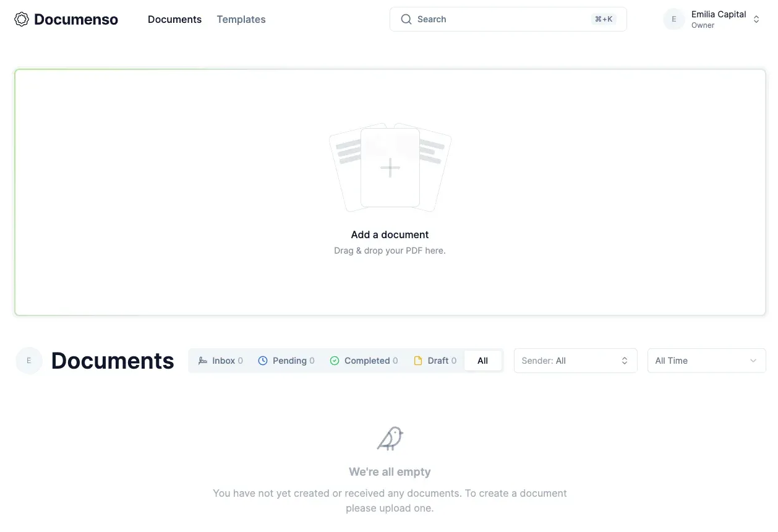The image size is (778, 532).
Task: Open the Sender: All dropdown
Action: coord(575,361)
